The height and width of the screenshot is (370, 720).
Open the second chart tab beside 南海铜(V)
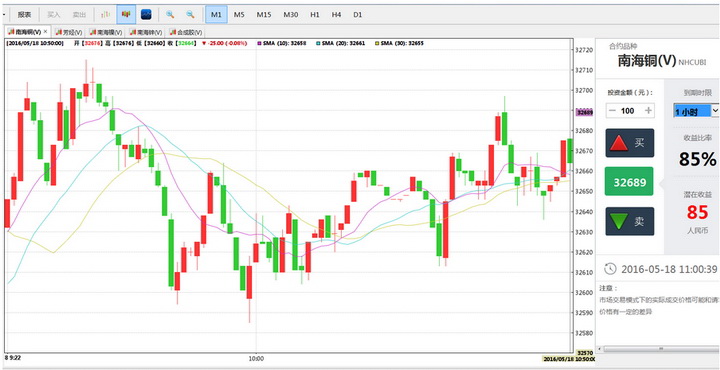[x=68, y=32]
